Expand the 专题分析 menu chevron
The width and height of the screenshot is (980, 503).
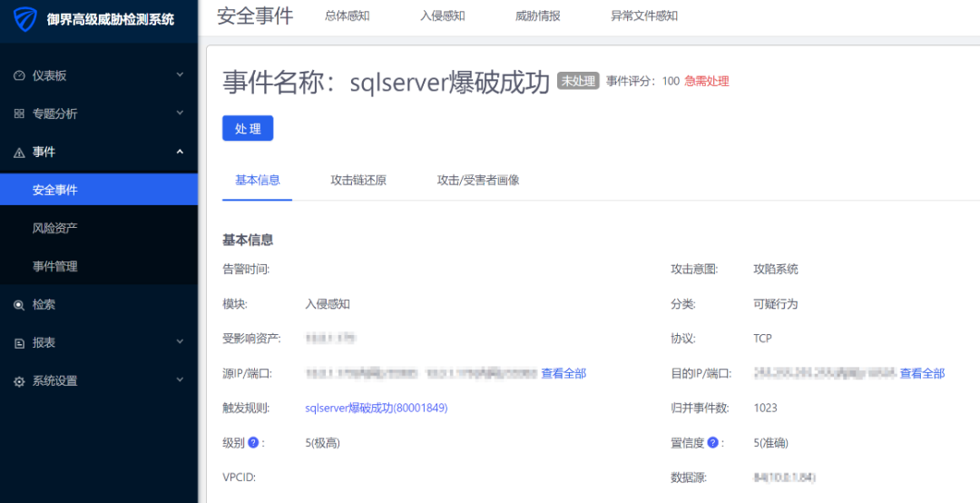pyautogui.click(x=180, y=113)
